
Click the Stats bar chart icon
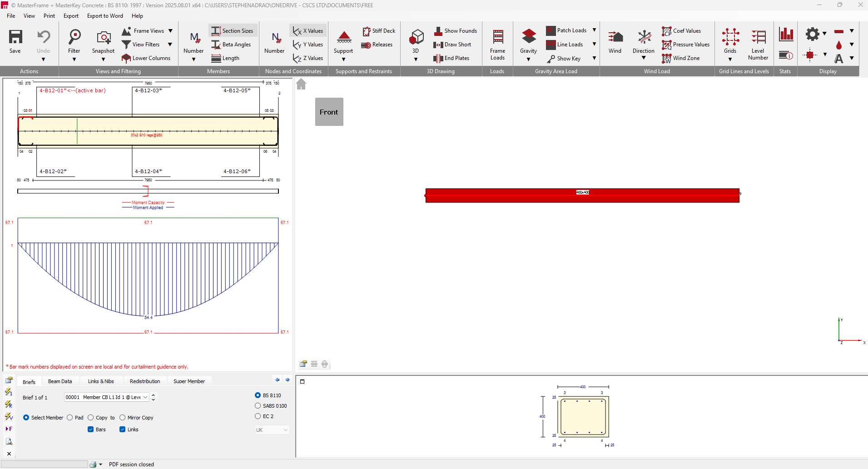click(x=786, y=35)
